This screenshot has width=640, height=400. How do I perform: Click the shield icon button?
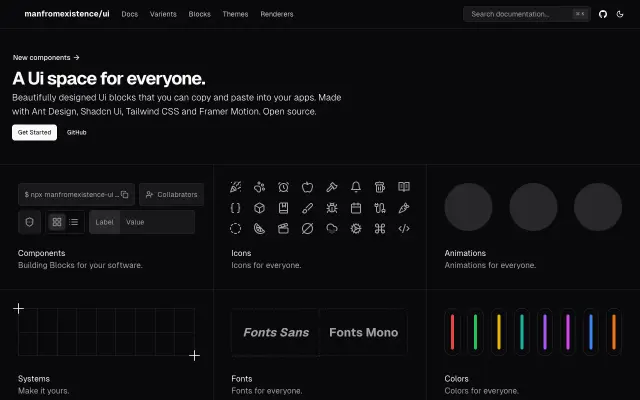[x=29, y=222]
